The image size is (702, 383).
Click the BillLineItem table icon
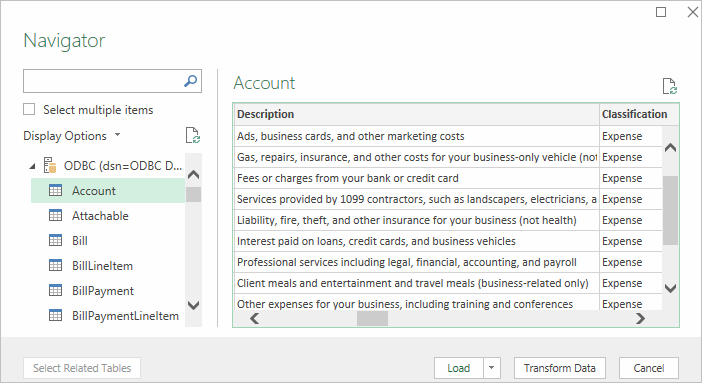(56, 266)
